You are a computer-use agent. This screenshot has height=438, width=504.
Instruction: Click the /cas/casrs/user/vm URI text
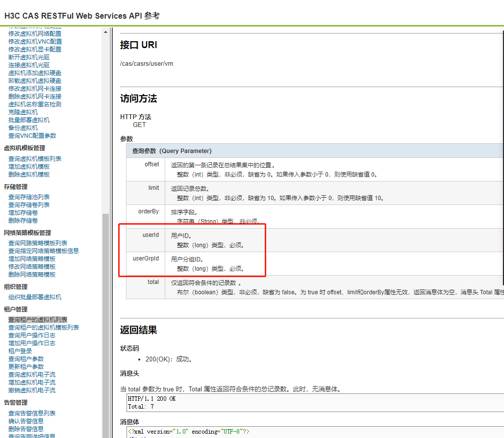pos(147,64)
